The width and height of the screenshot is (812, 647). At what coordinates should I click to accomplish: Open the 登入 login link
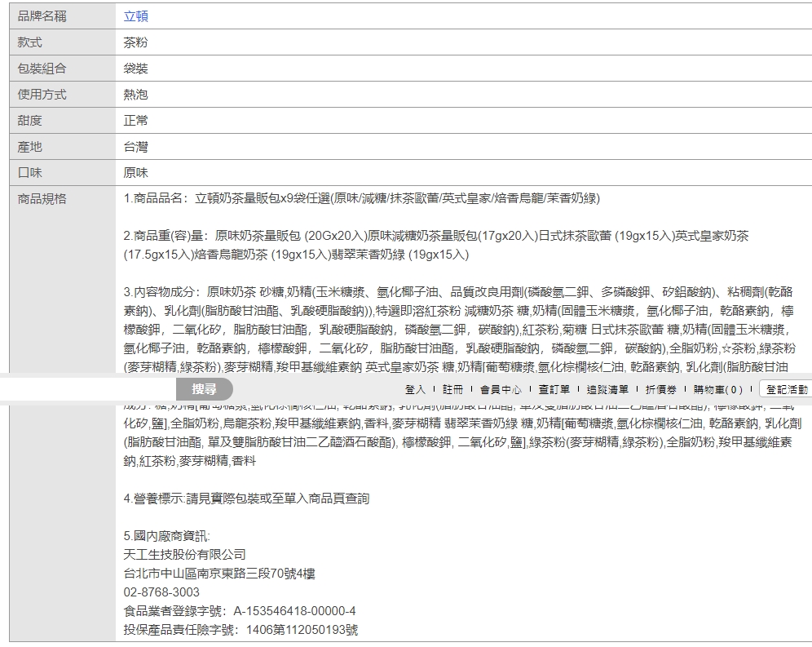pyautogui.click(x=415, y=389)
